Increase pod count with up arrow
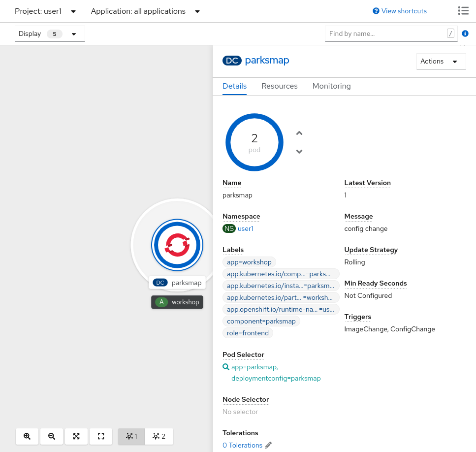Screen dimensions: 476x452 tap(299, 133)
